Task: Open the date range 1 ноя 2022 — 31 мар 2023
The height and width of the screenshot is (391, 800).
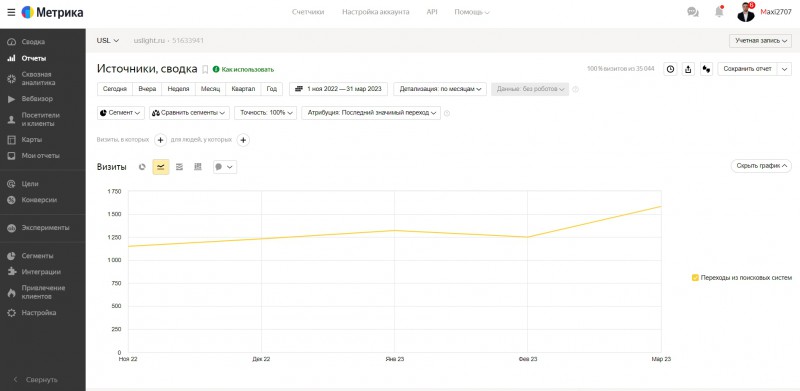Action: [338, 89]
